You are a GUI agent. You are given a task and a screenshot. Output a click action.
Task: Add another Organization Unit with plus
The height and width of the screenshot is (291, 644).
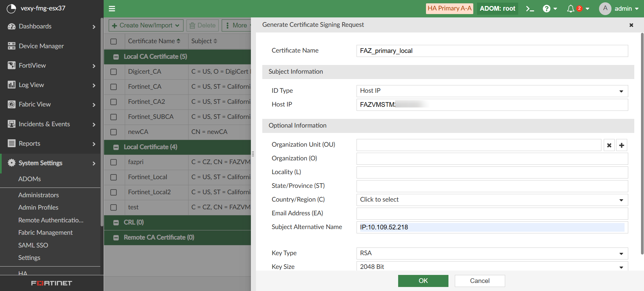tap(622, 145)
